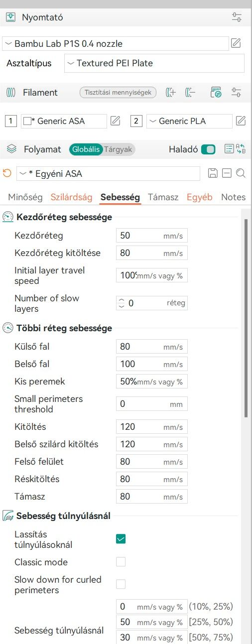Viewport: 252px width, 644px height.
Task: Edit Generic ASA filament preset
Action: tap(115, 121)
